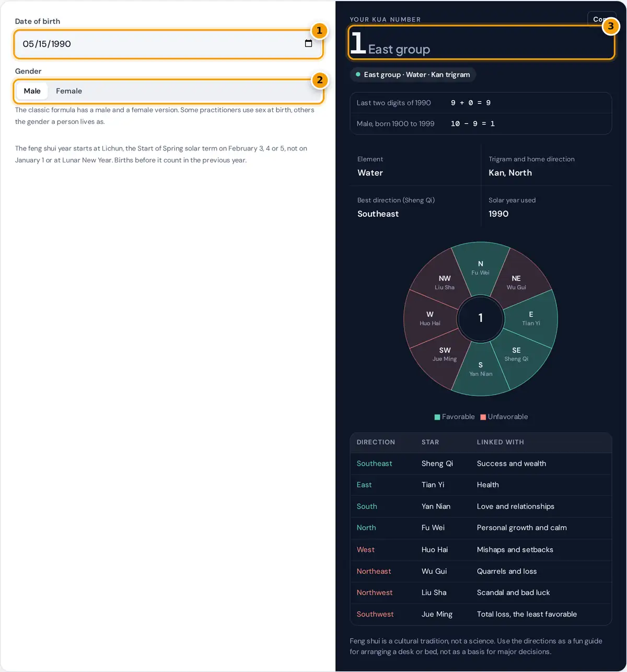The height and width of the screenshot is (672, 627).
Task: Open the calendar picker in the date field
Action: click(308, 43)
